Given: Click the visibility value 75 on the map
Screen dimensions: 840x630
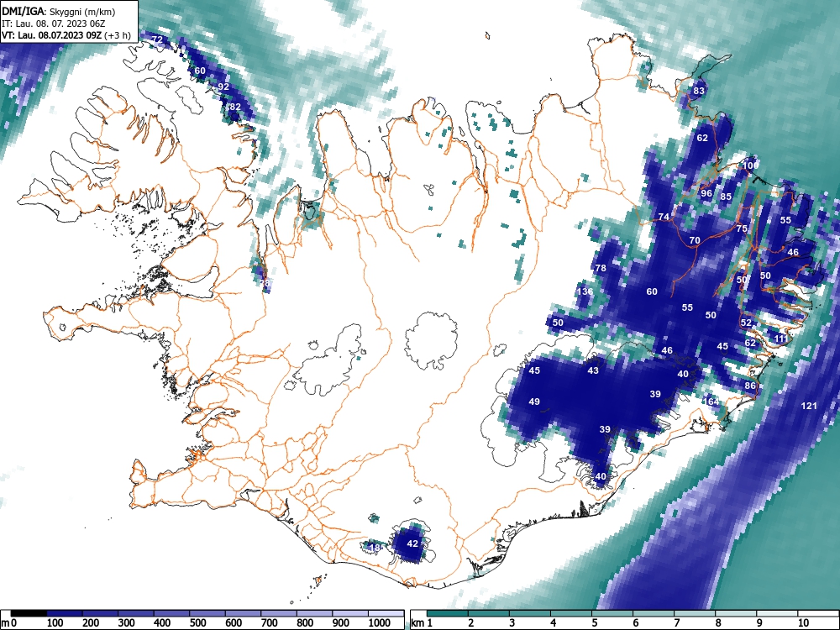Looking at the screenshot, I should [x=742, y=228].
